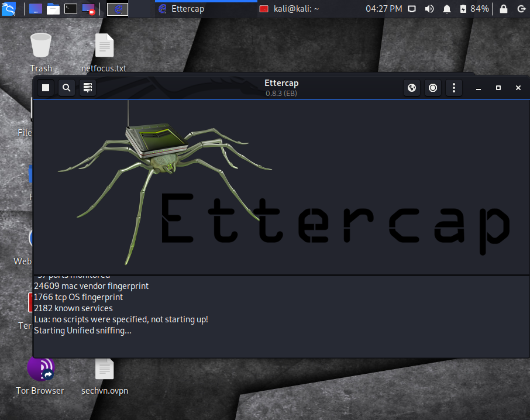Launch the file manager from the panel
The height and width of the screenshot is (420, 530).
point(53,9)
